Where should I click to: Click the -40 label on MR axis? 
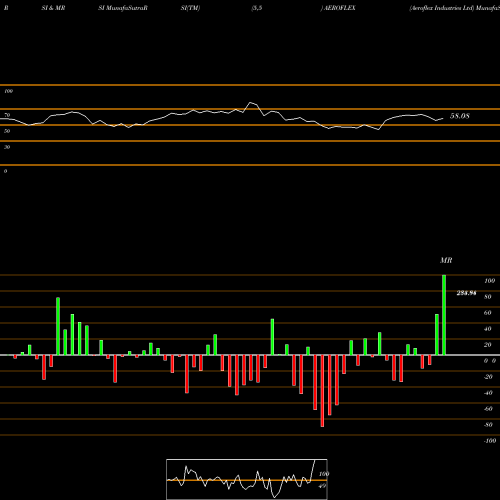[488, 393]
